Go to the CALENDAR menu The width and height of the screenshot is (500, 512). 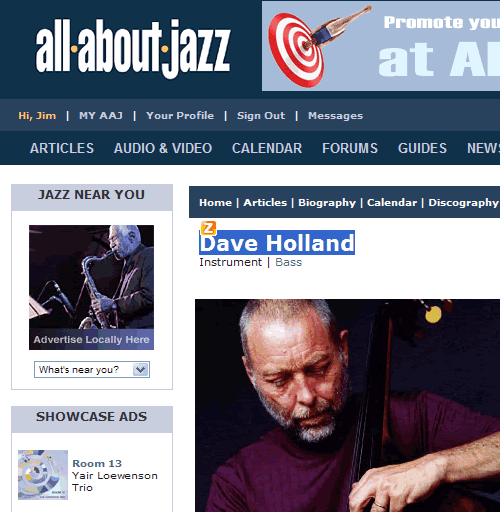(x=267, y=148)
